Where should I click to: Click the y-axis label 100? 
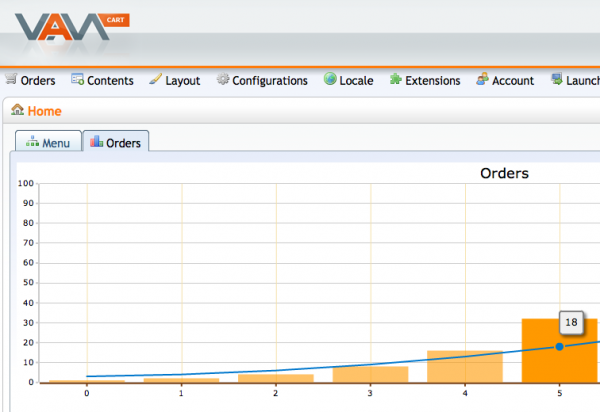click(x=26, y=183)
